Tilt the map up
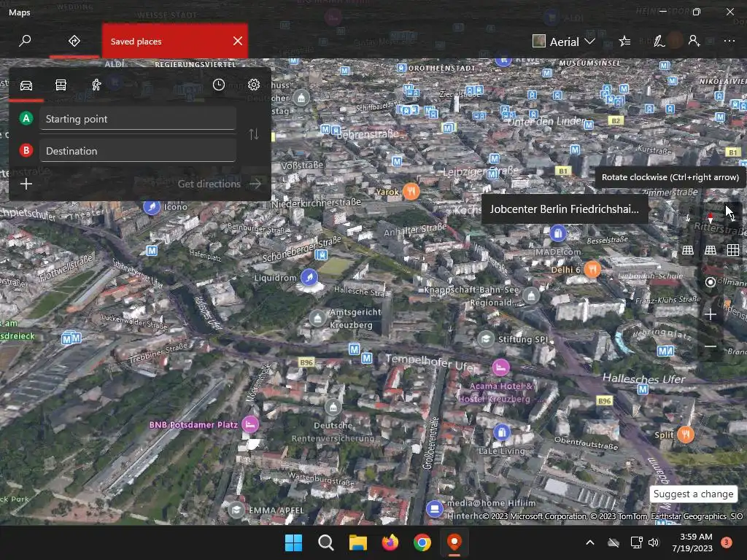Screen dimensions: 747x560 coord(711,250)
